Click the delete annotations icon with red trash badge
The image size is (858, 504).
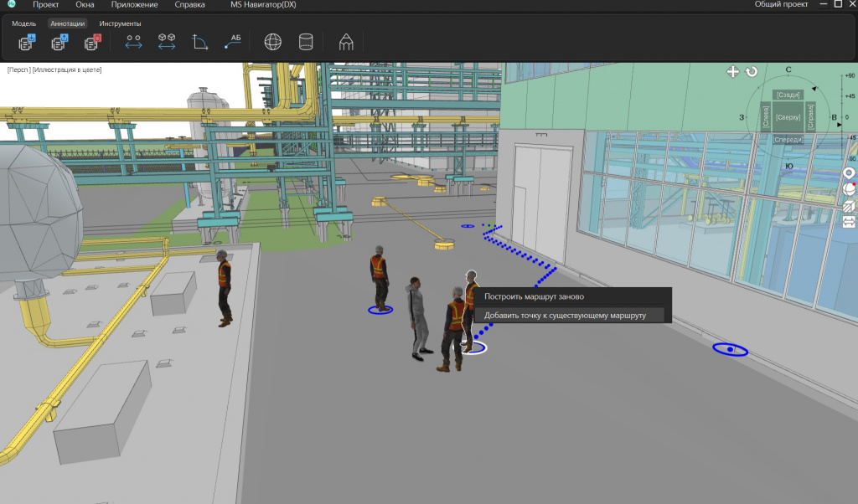pyautogui.click(x=92, y=42)
